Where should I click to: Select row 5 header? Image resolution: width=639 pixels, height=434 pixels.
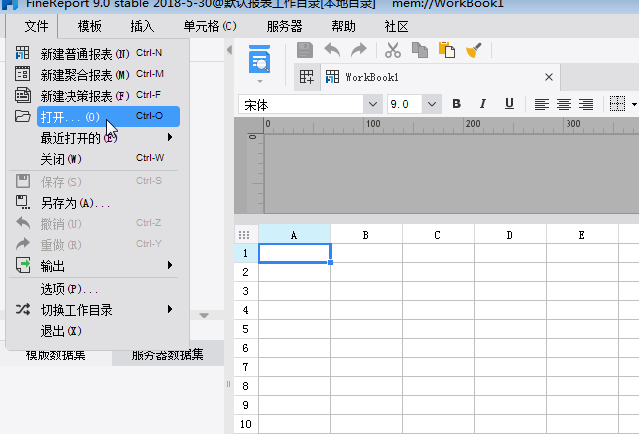tap(246, 329)
